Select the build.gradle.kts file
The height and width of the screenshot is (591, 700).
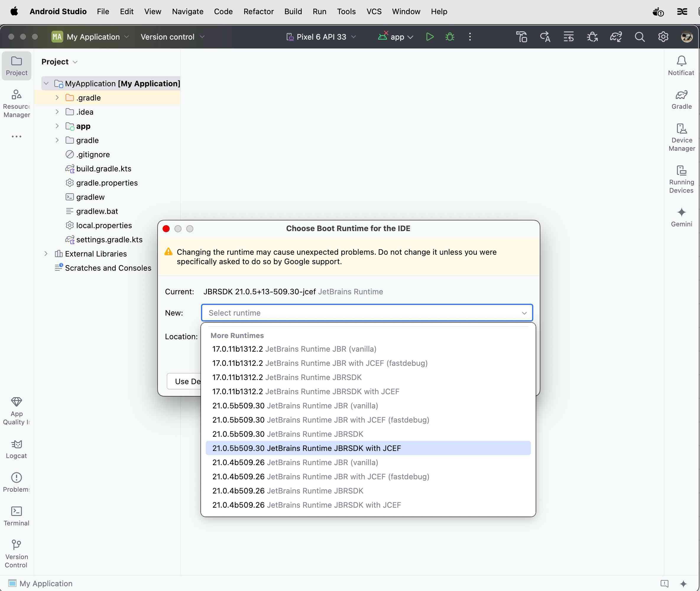click(103, 168)
